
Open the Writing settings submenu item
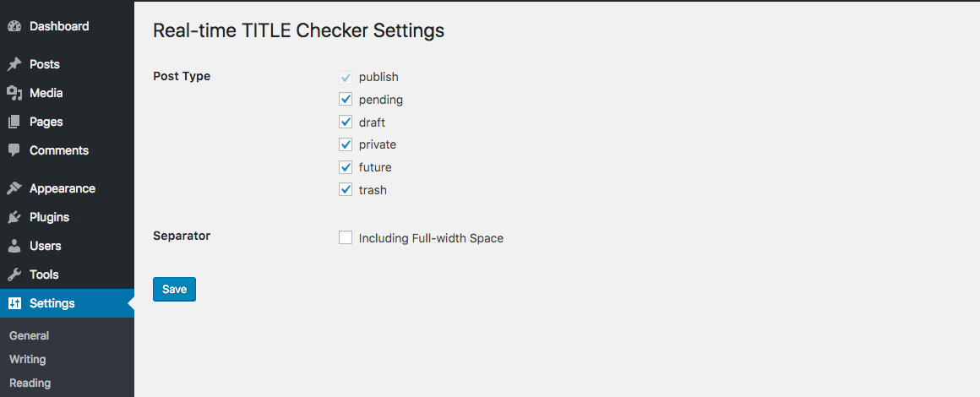[28, 359]
